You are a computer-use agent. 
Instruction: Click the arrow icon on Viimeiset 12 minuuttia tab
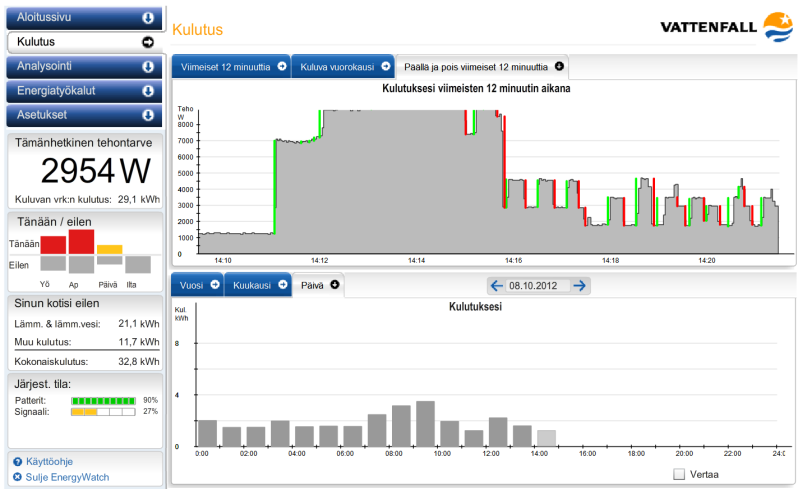[x=282, y=67]
